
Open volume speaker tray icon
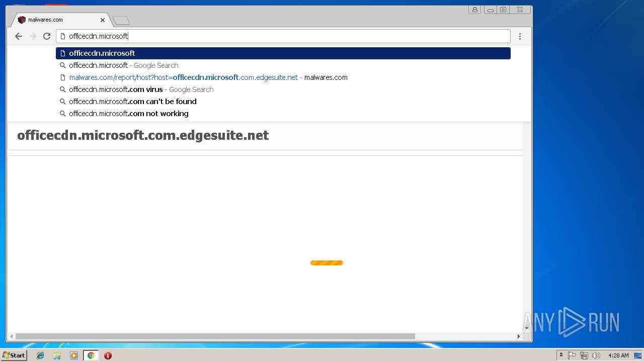596,355
